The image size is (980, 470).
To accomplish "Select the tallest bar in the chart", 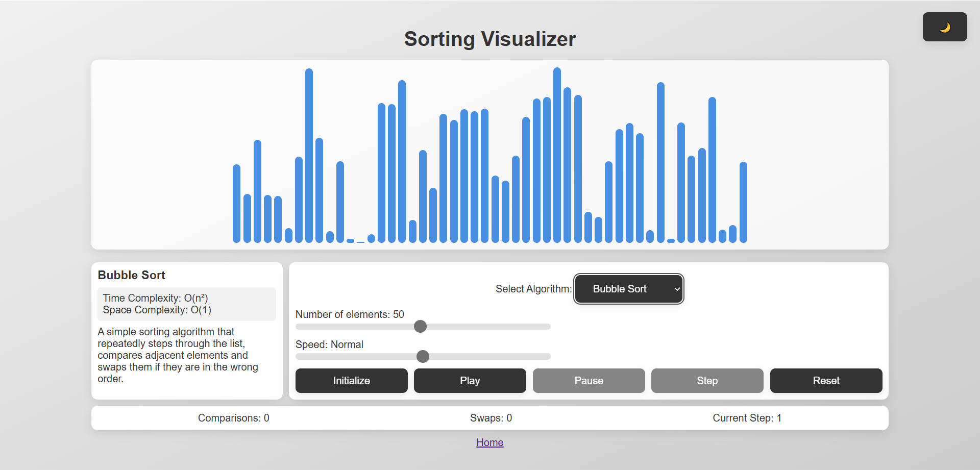I will (557, 153).
